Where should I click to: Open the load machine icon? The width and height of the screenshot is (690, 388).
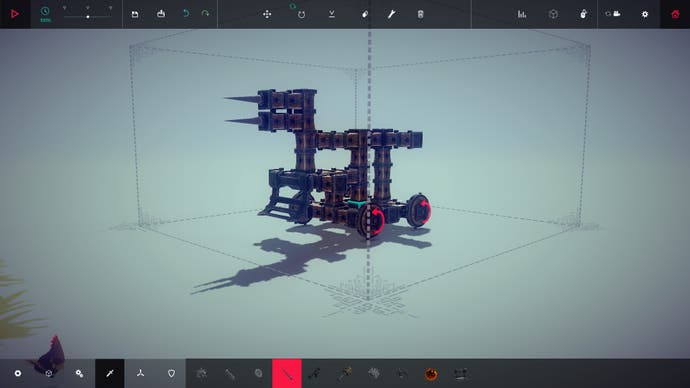point(161,14)
